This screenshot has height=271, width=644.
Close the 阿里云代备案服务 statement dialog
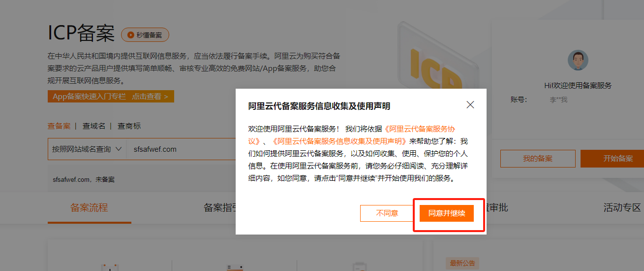click(470, 105)
